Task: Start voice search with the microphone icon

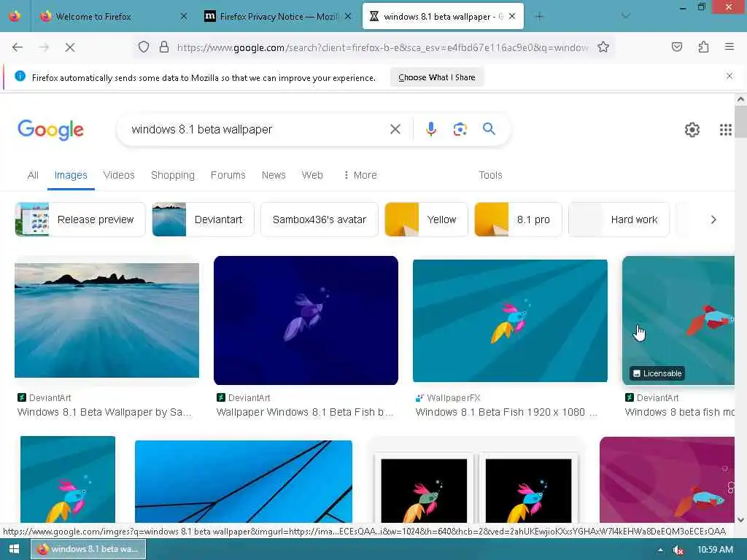Action: coord(430,129)
